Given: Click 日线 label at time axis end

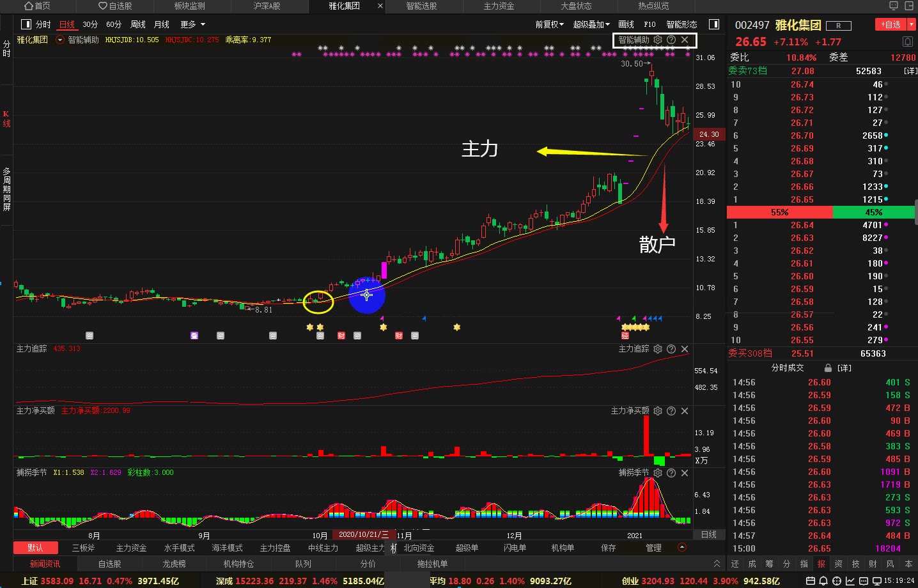Looking at the screenshot, I should [709, 534].
